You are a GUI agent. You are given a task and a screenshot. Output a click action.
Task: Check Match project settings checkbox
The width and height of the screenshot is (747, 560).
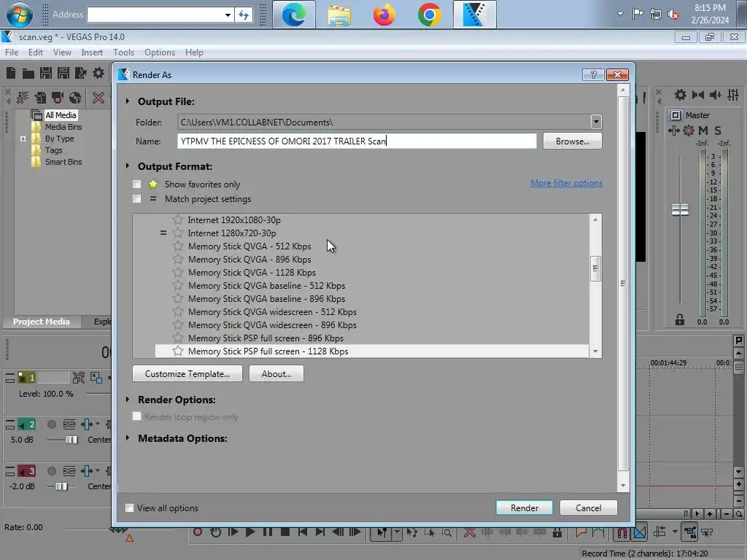pos(136,198)
